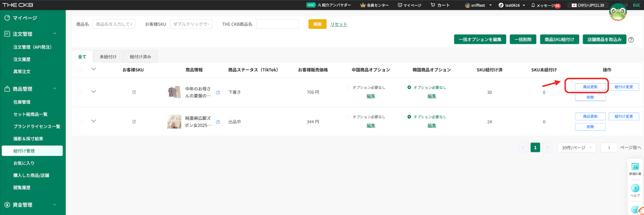Screen dimensions: 644x215
Task: Click the 商品管理 bag icon
Action: tap(7, 89)
